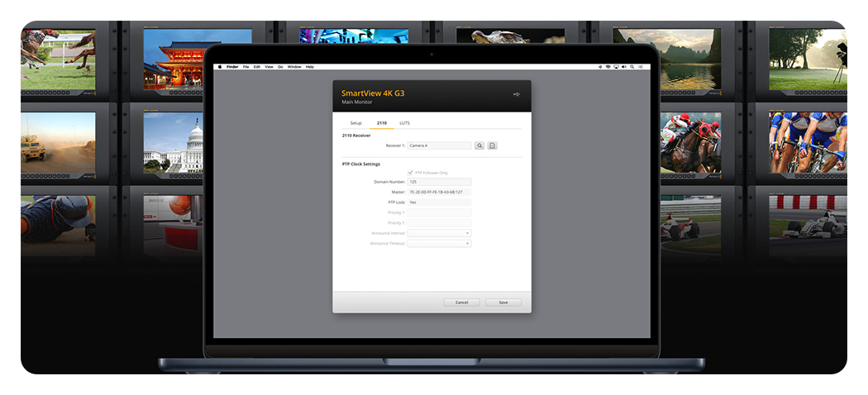Select the white race car with red curbs monitor

coord(808,225)
